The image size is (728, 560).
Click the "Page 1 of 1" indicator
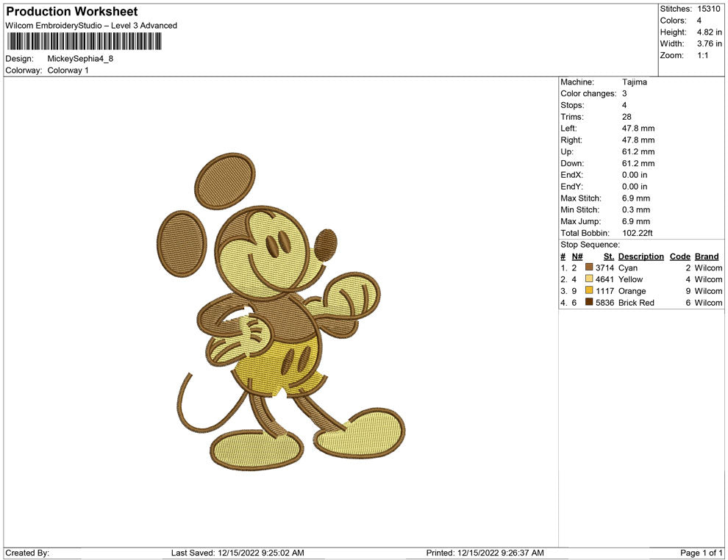(701, 553)
